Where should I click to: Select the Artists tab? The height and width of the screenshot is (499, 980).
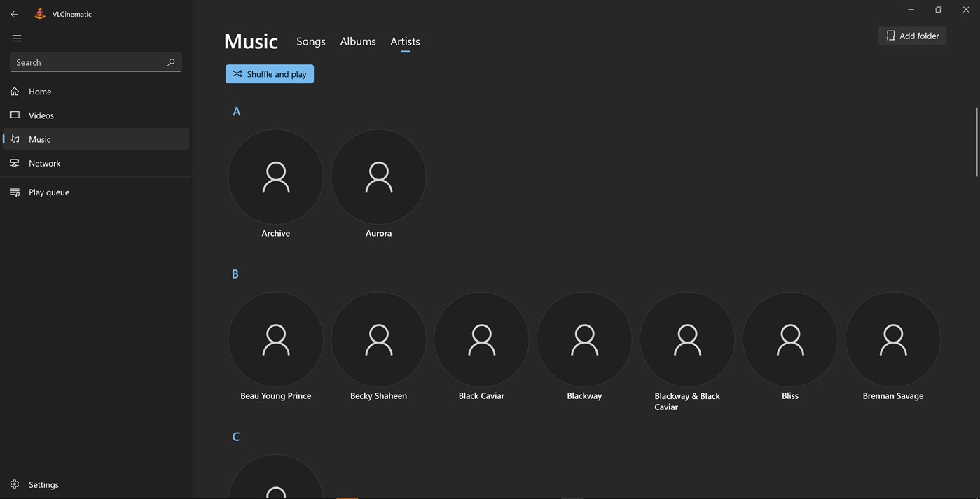tap(405, 41)
